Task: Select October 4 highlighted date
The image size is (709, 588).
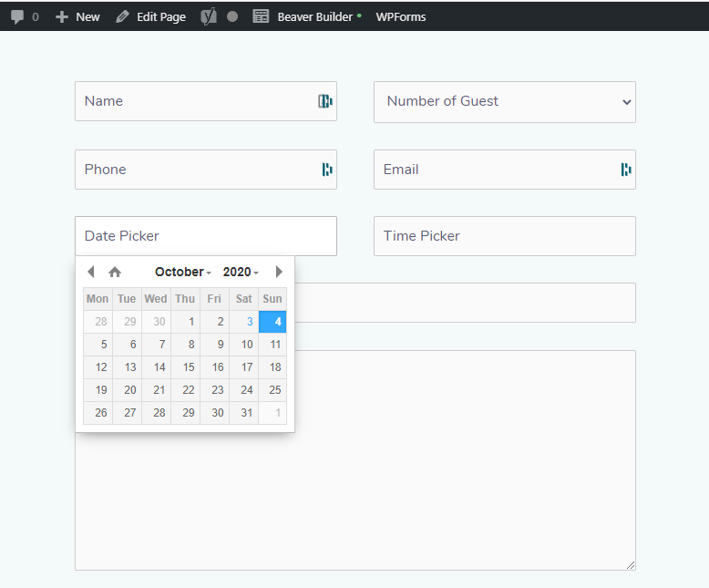Action: [x=272, y=322]
